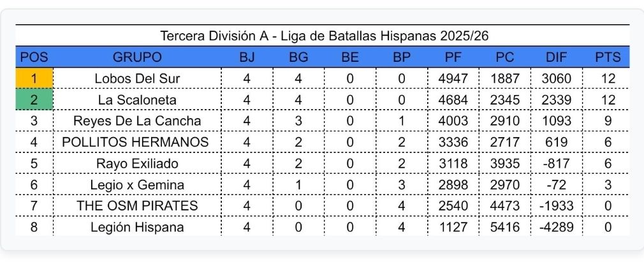Click the Tercera División A table title

[324, 36]
